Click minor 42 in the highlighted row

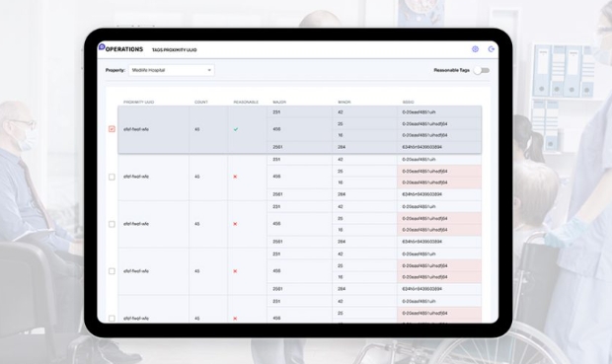tap(341, 112)
